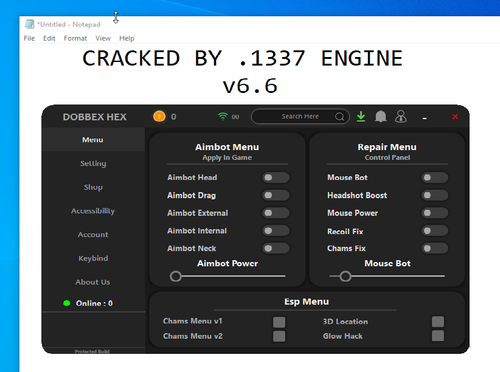Open notifications bell icon
This screenshot has height=372, width=500.
pos(381,116)
